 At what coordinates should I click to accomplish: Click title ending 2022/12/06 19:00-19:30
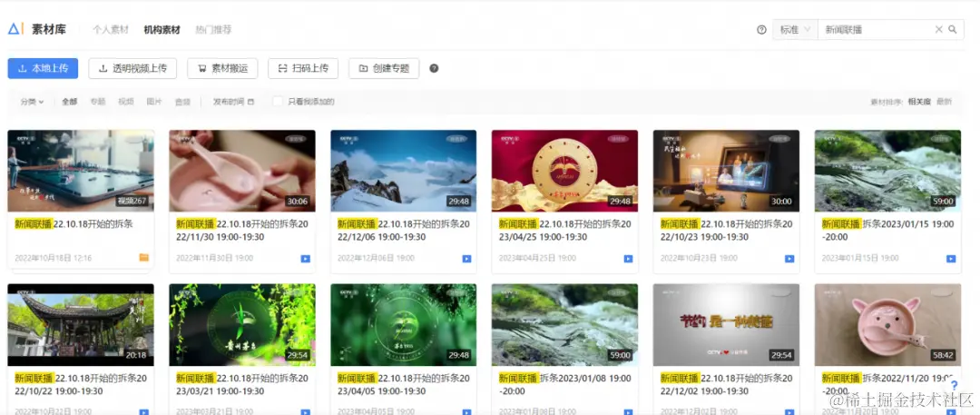404,231
